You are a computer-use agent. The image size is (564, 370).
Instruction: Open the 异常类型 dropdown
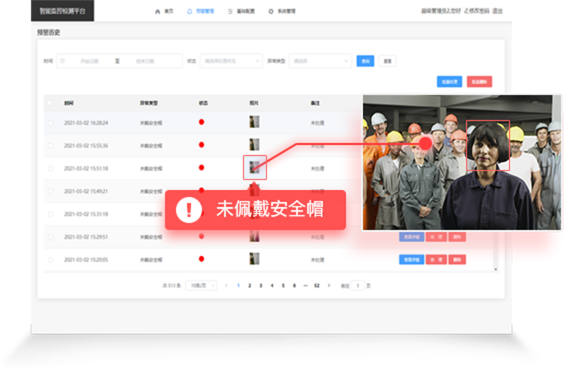[320, 61]
